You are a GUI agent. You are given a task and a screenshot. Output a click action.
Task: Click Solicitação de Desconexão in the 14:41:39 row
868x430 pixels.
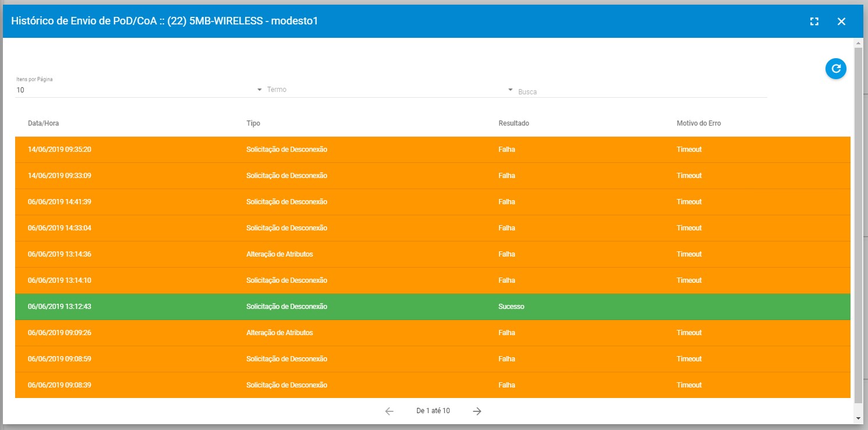pos(286,202)
